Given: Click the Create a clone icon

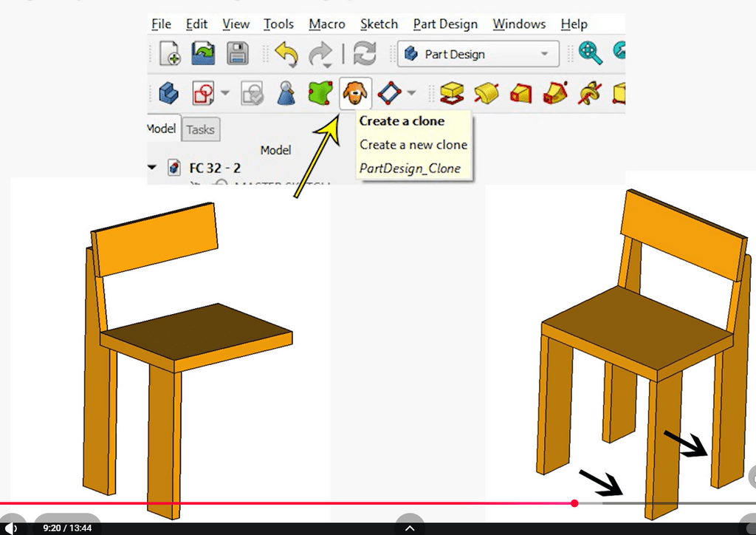Looking at the screenshot, I should 356,93.
